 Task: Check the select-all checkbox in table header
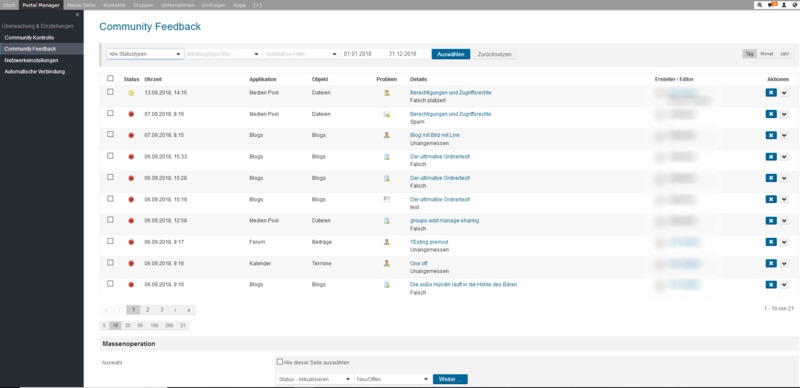pos(110,79)
